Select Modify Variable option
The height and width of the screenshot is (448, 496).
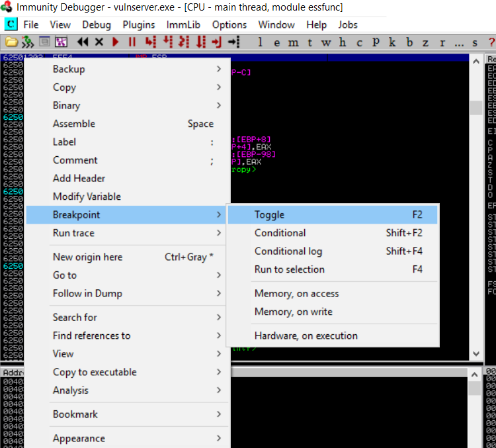tap(126, 197)
